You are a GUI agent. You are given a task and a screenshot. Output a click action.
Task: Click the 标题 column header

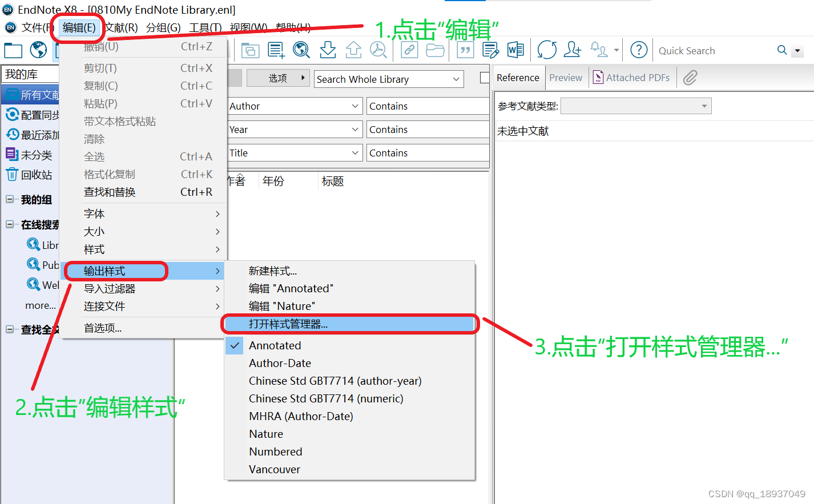333,182
